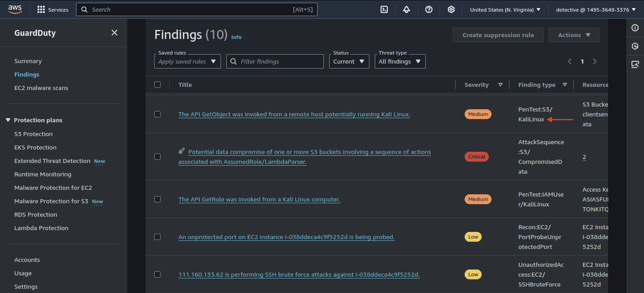This screenshot has height=293, width=644.
Task: Open Lambda Protection plan
Action: [41, 228]
